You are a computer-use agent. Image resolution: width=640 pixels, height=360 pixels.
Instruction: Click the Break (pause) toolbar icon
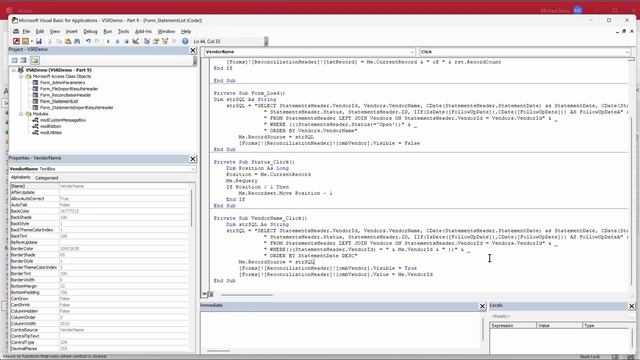[117, 41]
